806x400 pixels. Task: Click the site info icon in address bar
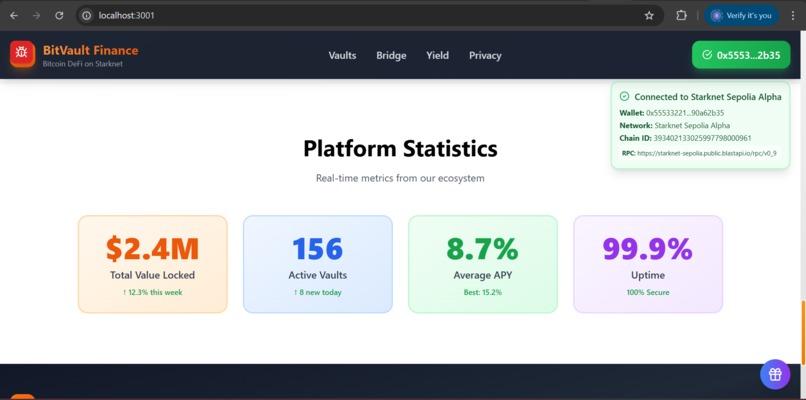87,15
